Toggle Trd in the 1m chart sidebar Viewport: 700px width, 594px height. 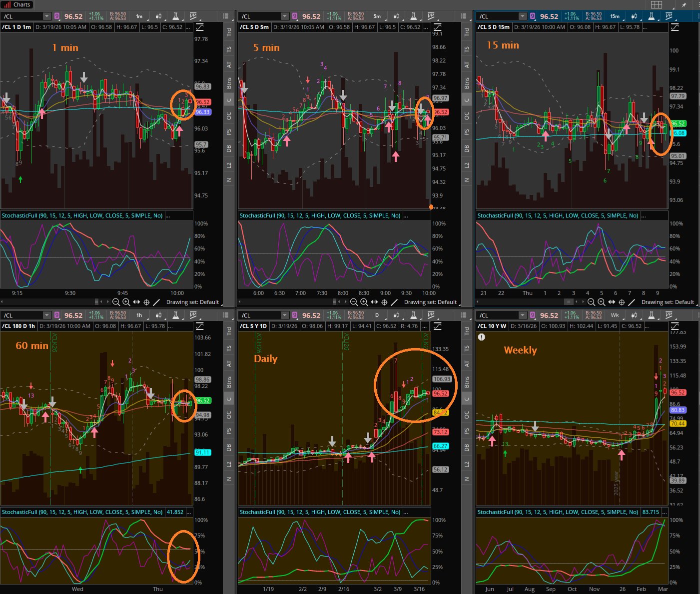click(229, 32)
